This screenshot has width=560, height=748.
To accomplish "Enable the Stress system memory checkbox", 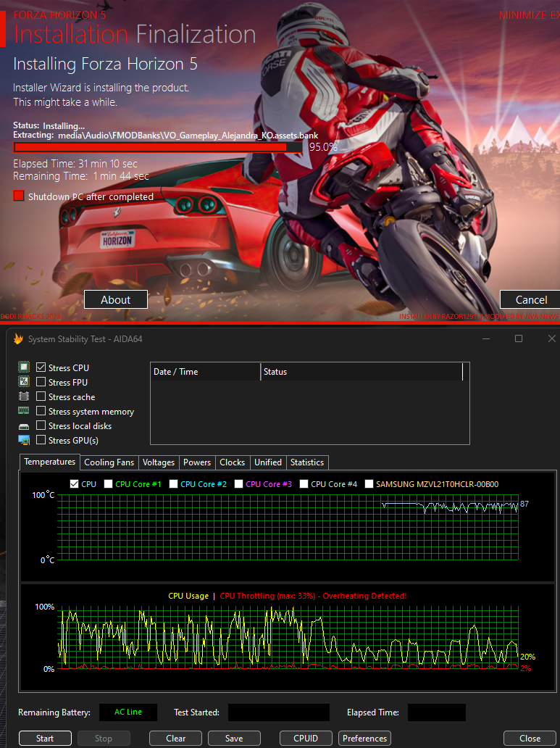I will pos(41,411).
